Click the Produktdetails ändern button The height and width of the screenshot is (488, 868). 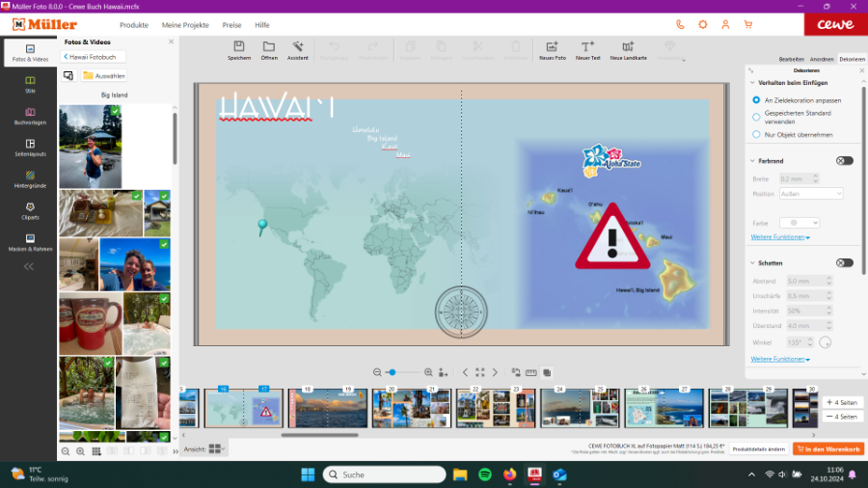[757, 448]
